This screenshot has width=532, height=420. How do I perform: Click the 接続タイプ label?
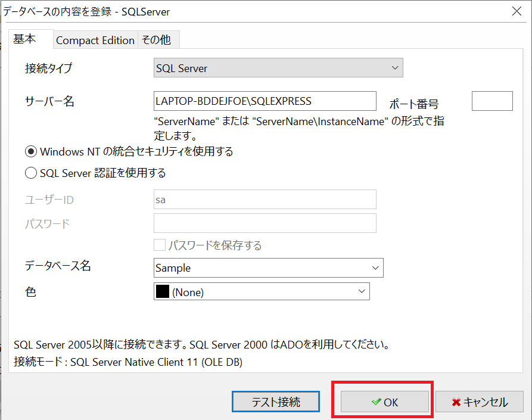(x=48, y=68)
